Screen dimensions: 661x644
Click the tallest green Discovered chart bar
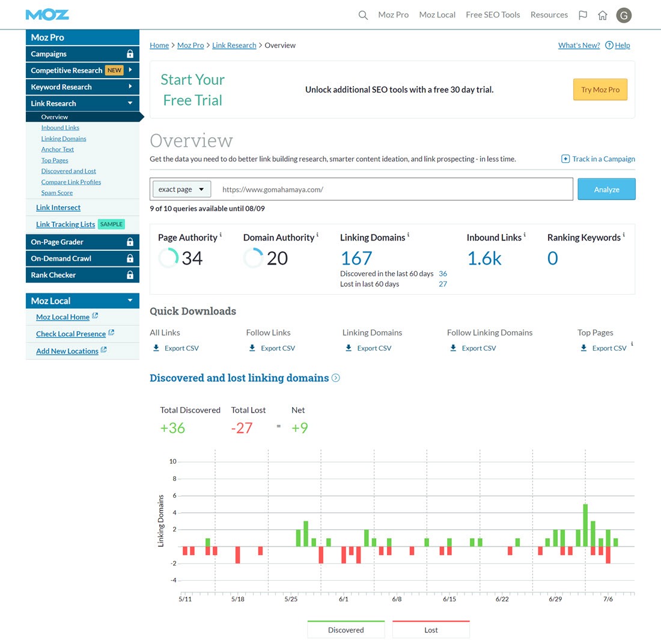pos(585,525)
